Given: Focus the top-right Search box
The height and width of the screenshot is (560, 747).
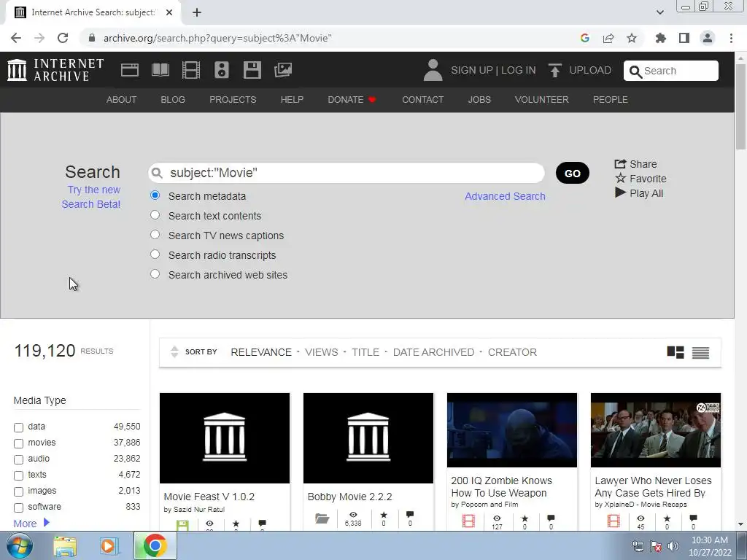Looking at the screenshot, I should tap(671, 71).
